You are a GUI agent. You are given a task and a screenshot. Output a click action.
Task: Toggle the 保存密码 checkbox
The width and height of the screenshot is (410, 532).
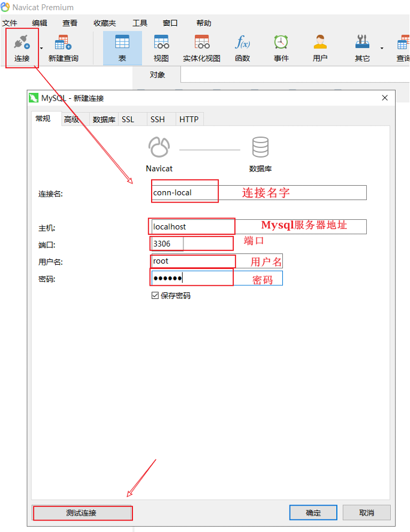[x=155, y=295]
